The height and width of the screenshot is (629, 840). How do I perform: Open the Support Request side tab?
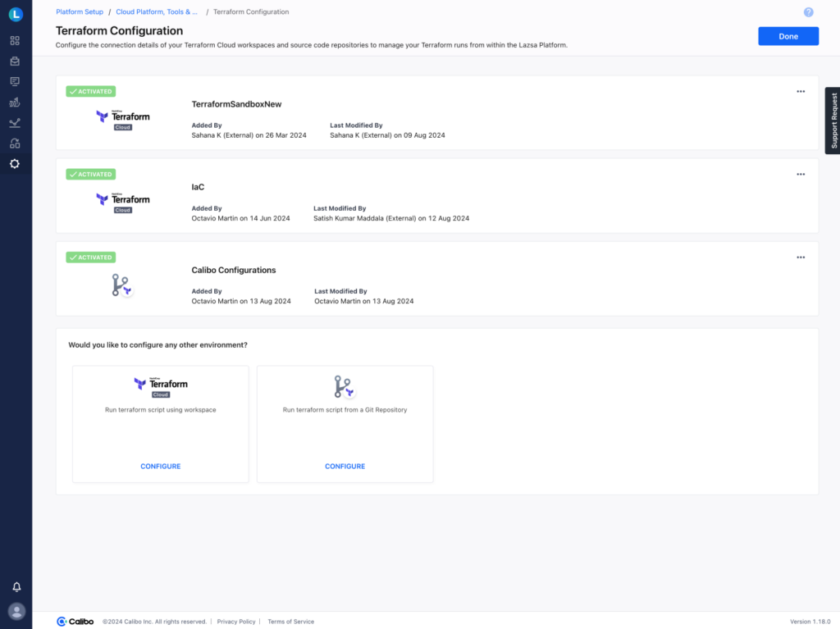[x=833, y=121]
